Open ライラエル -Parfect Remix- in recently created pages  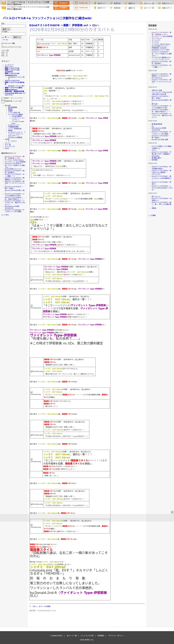(x=14, y=160)
